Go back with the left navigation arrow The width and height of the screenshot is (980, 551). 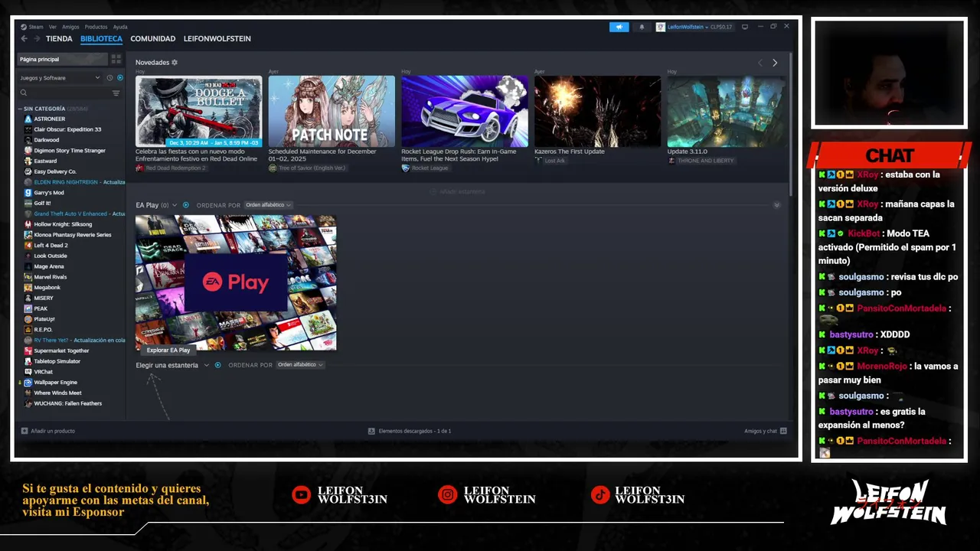click(x=24, y=38)
